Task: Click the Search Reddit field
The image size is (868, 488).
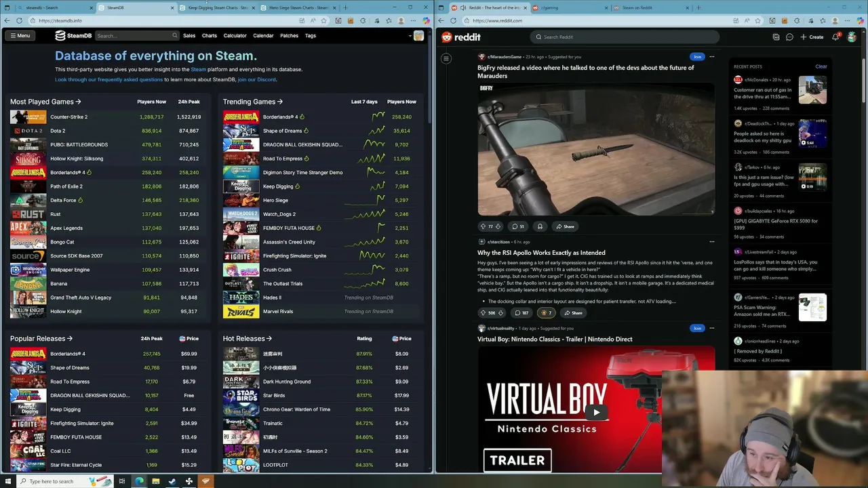Action: click(x=625, y=37)
